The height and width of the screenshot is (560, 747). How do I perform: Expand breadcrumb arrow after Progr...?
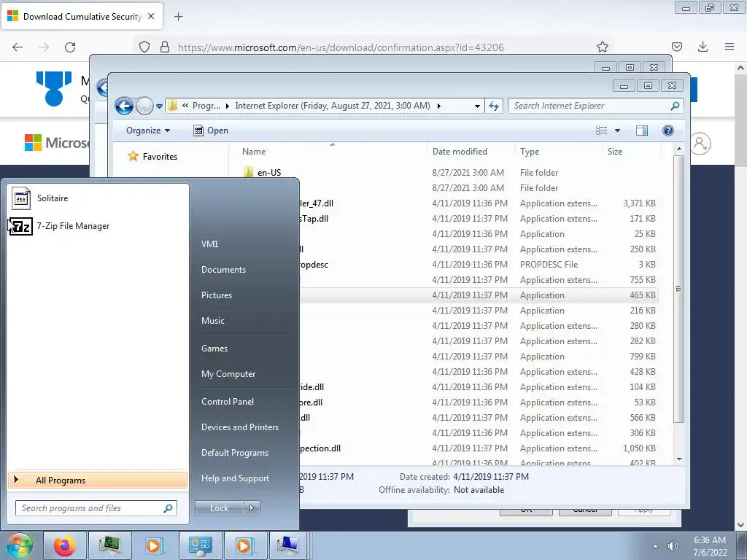click(x=228, y=106)
